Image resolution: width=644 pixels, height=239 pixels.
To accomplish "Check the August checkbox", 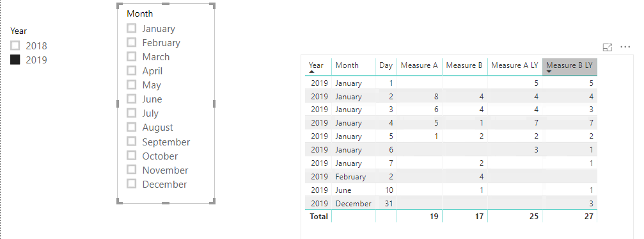I will 132,127.
